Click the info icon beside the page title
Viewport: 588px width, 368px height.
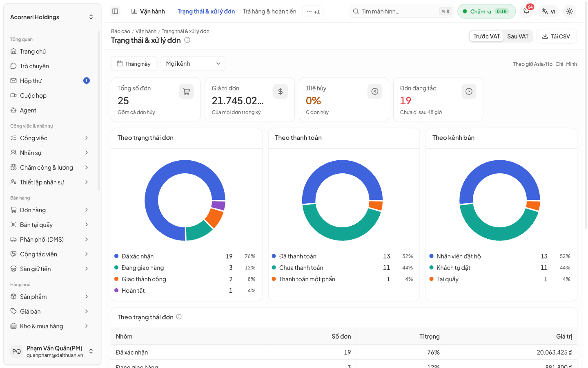click(187, 40)
